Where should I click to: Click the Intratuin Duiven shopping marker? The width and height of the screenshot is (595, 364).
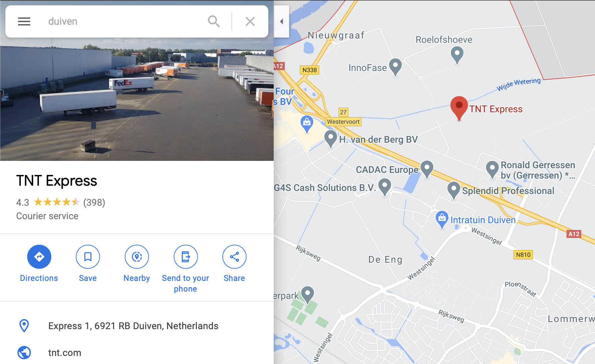click(x=442, y=220)
